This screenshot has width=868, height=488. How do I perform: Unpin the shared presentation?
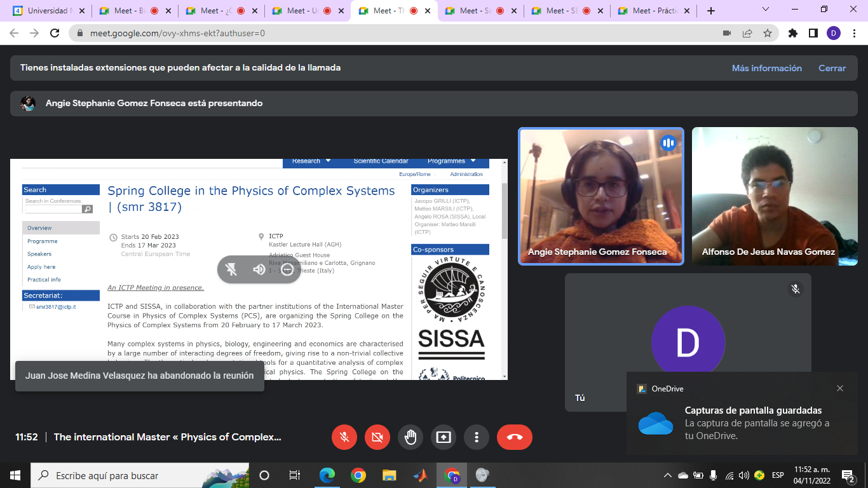[x=231, y=269]
